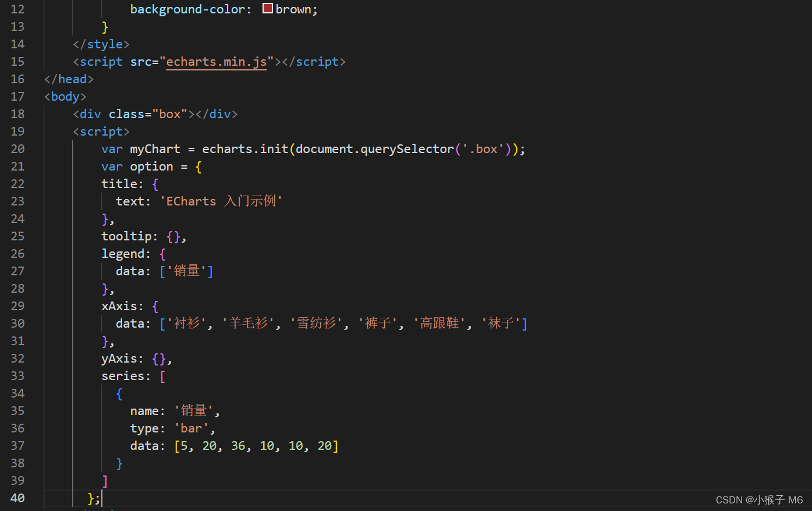
Task: Open the echarts.min.js script link
Action: pos(217,62)
